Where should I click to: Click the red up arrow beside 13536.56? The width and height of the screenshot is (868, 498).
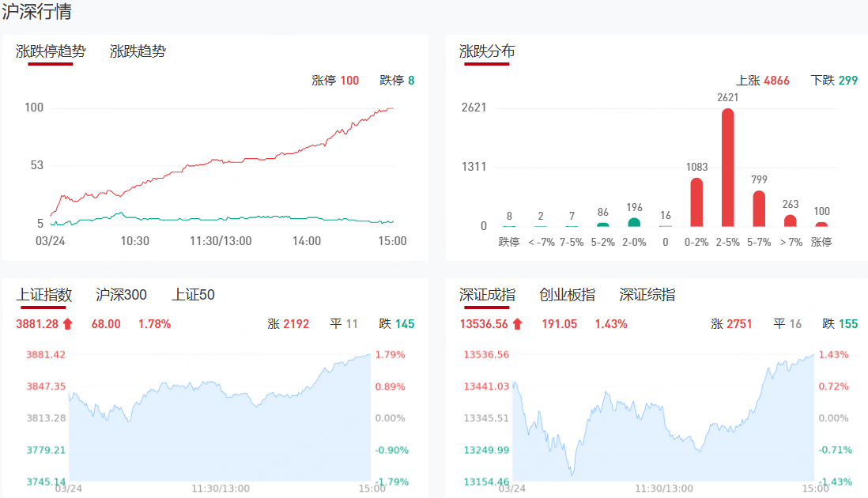coord(518,324)
